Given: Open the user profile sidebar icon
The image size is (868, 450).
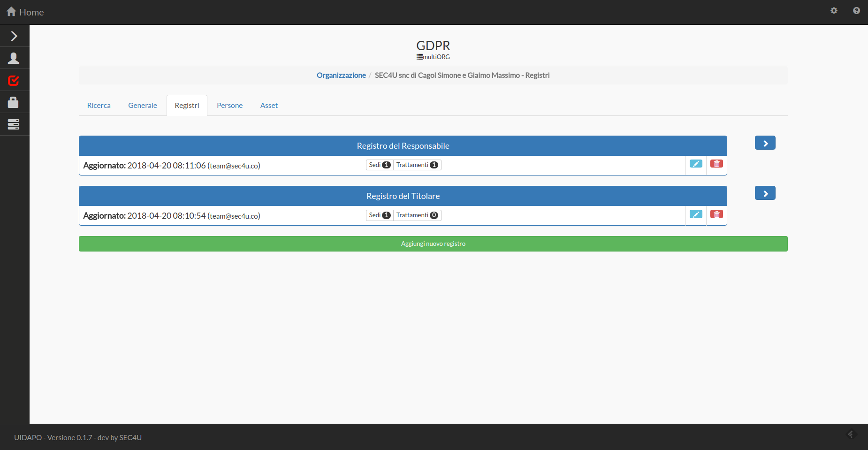Looking at the screenshot, I should pos(14,58).
